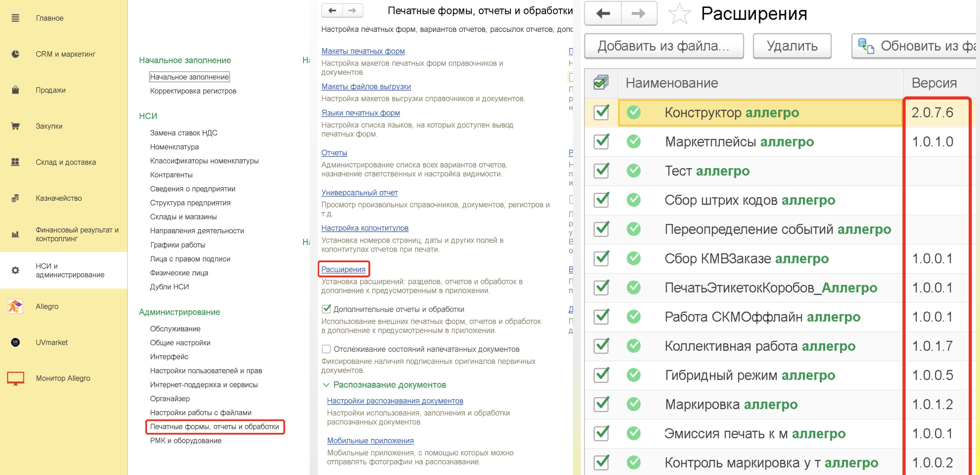Open РМК и оборудование menu item
Viewport: 980px width, 475px height.
pos(186,440)
